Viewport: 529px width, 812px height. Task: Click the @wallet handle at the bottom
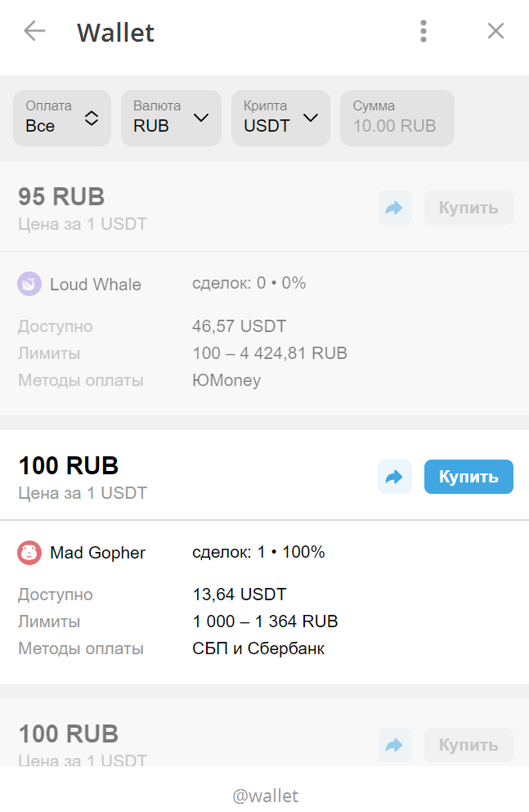pos(265,796)
